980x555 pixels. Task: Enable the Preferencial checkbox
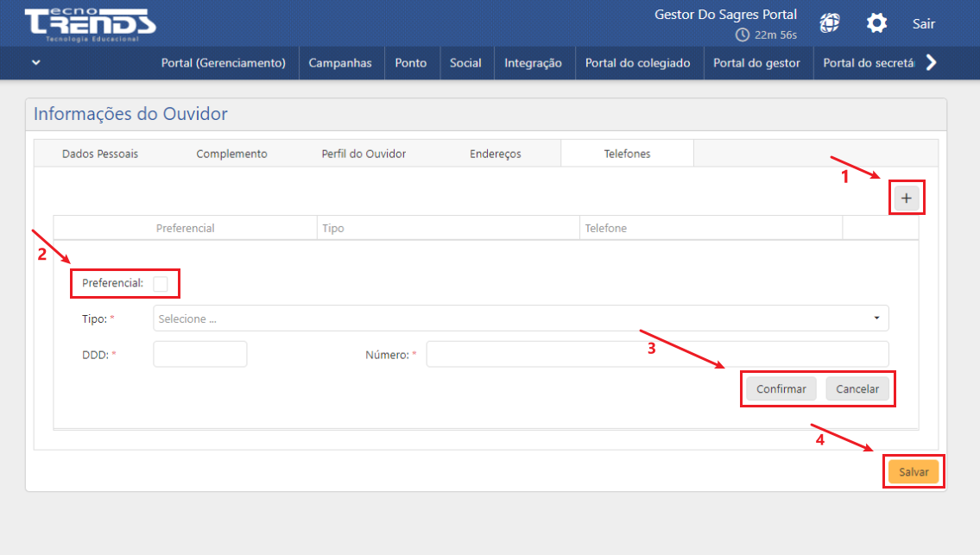click(161, 283)
